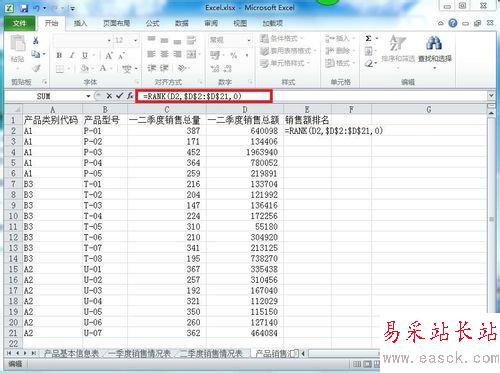Click the phonetic guide 变 icon
Image resolution: width=500 pixels, height=373 pixels.
[x=127, y=69]
